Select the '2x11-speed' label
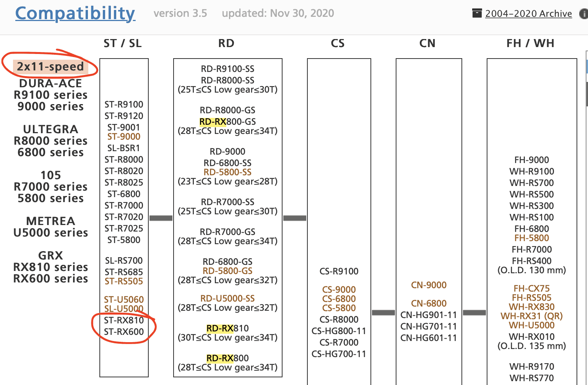The image size is (588, 385). click(50, 67)
